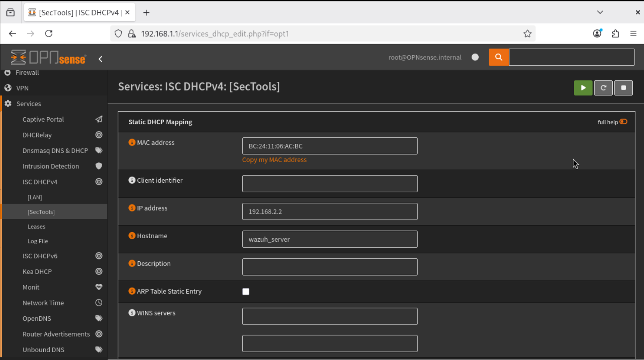The height and width of the screenshot is (360, 644).
Task: Bookmark this page with the star icon
Action: click(x=527, y=34)
